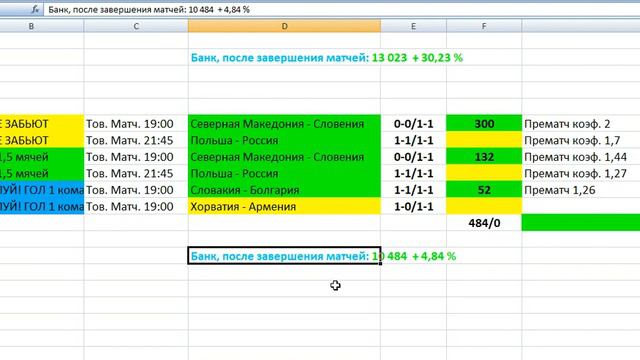Select the total cell '484/0'
This screenshot has height=360, width=640.
pyautogui.click(x=484, y=223)
